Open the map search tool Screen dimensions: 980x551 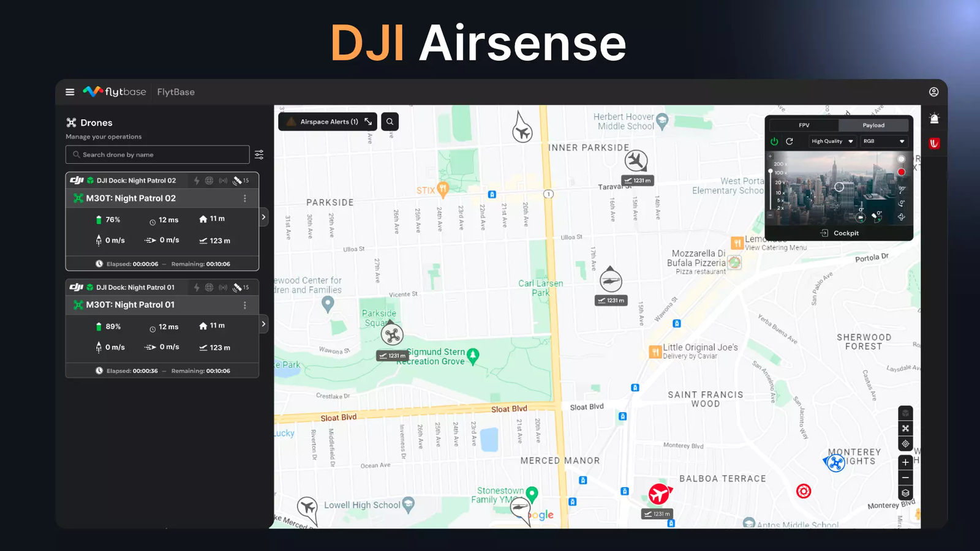pyautogui.click(x=390, y=122)
